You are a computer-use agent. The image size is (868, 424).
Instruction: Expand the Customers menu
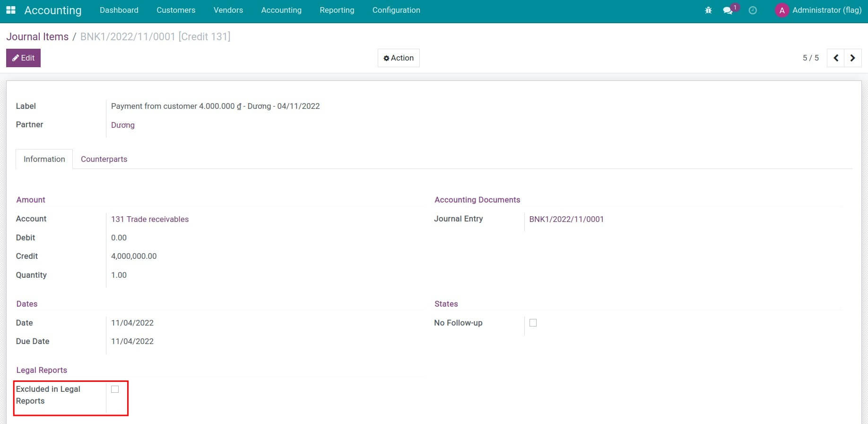[176, 10]
